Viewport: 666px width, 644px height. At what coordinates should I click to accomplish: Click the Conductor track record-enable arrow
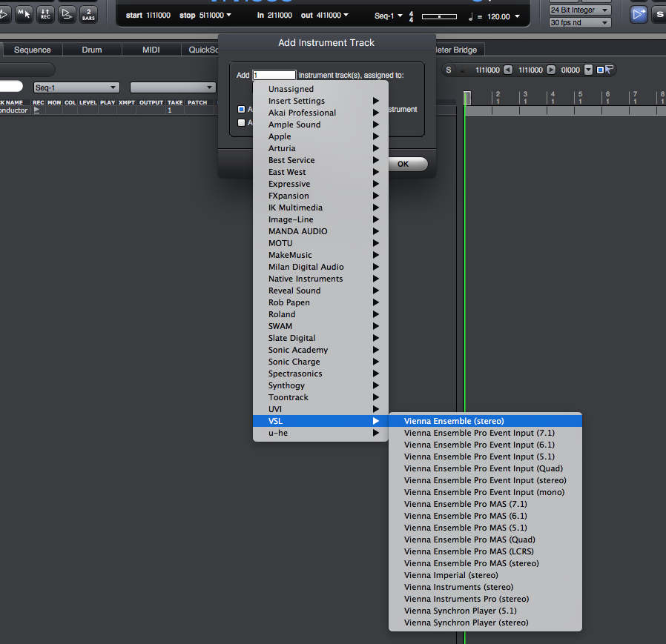[37, 110]
